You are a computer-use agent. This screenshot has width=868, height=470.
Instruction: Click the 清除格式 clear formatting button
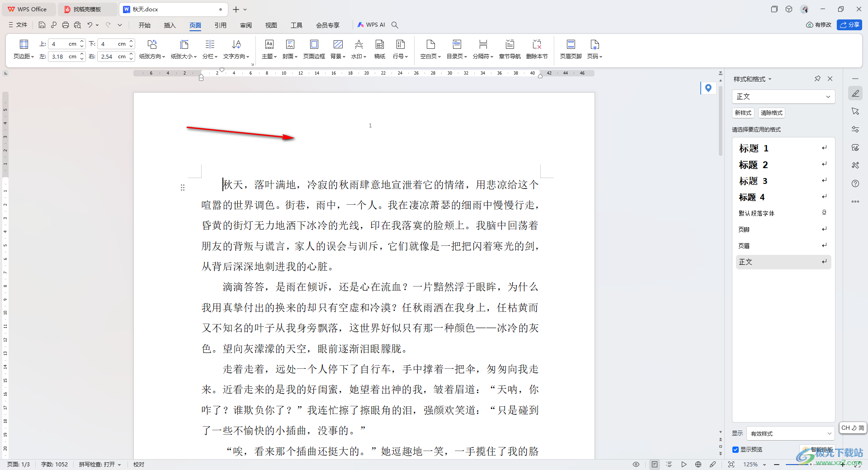(771, 113)
